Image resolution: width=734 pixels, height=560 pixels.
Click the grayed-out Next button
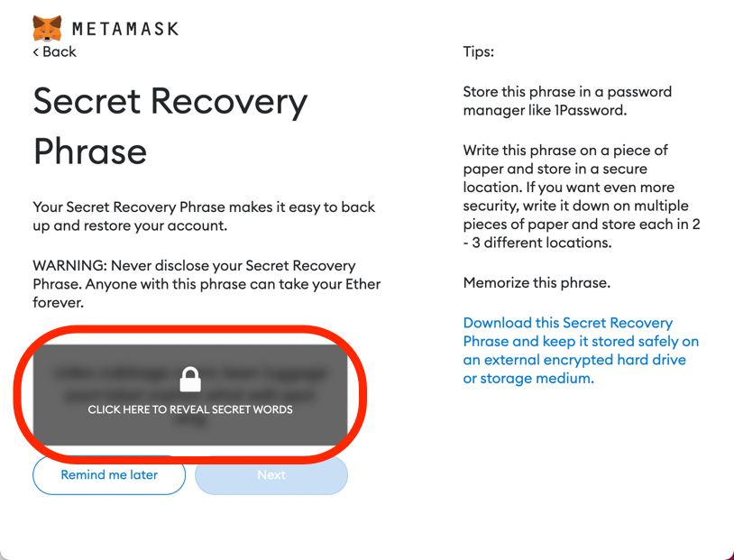click(271, 475)
